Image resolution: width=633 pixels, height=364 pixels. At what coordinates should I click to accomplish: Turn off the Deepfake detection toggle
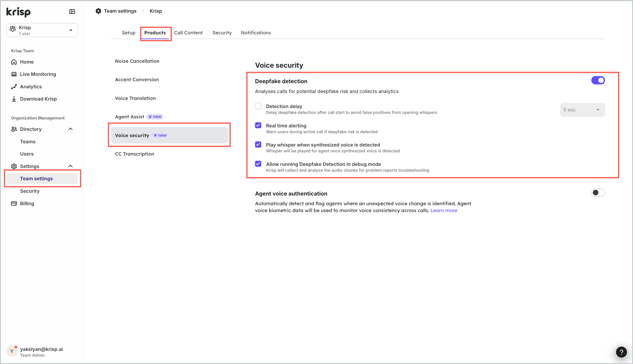coord(598,80)
